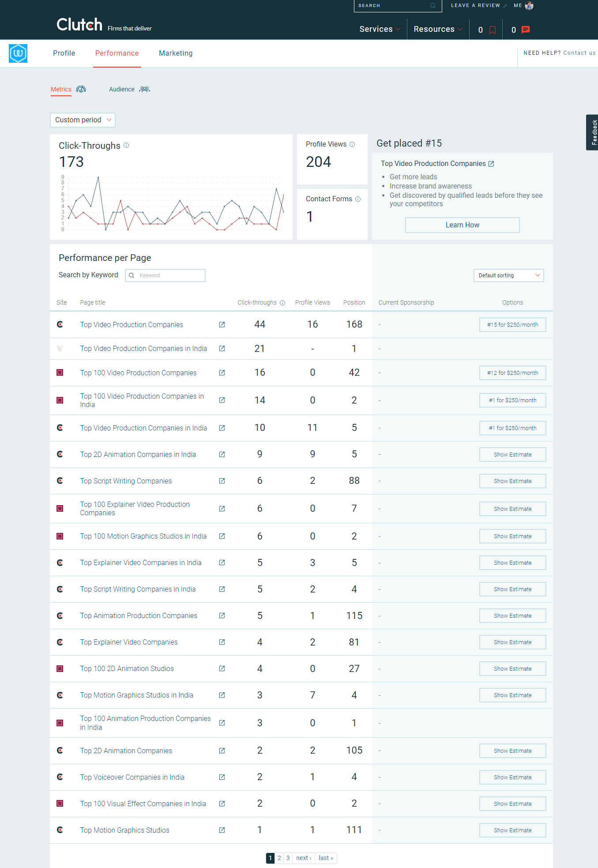Open external link for Top 100 2D Animation Studios

[222, 668]
